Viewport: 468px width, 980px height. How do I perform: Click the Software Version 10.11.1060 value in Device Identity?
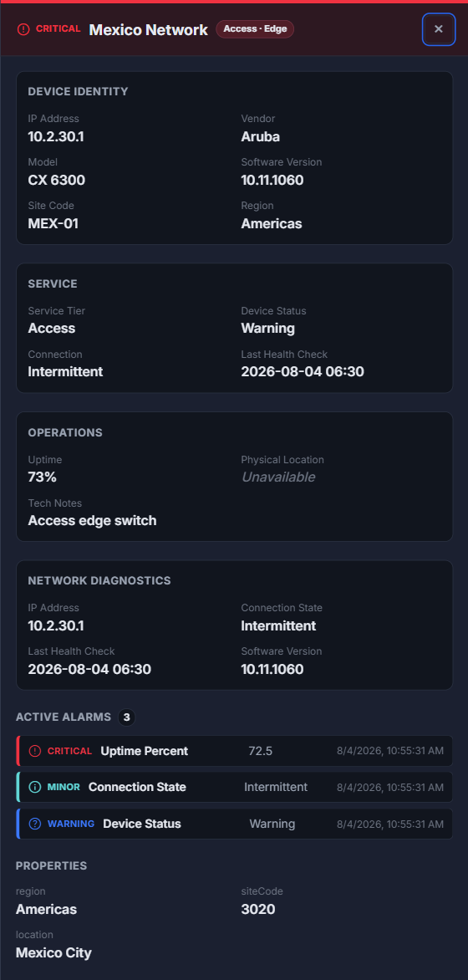272,181
